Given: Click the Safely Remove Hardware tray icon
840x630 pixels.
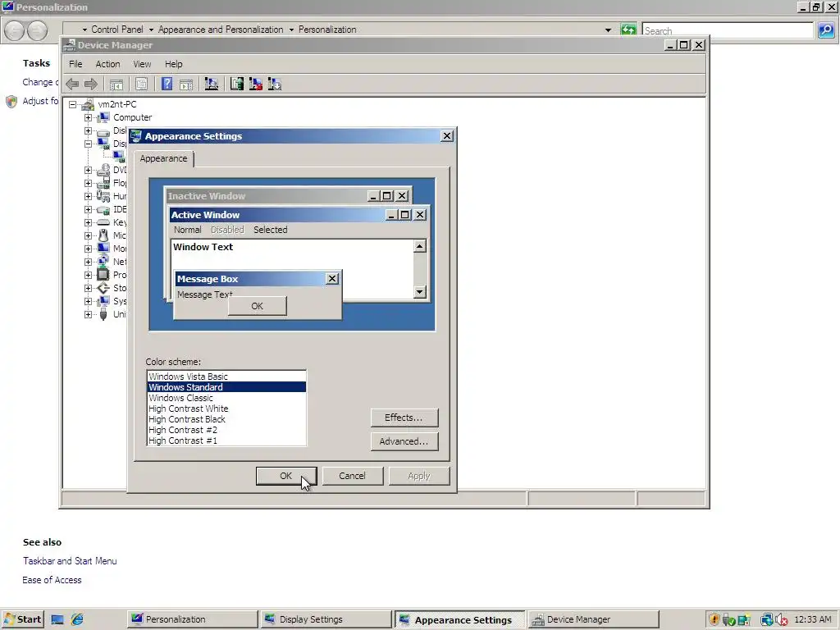Looking at the screenshot, I should [x=728, y=620].
